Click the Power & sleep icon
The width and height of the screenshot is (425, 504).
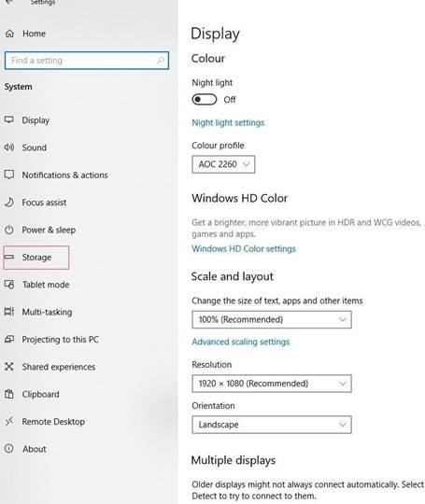point(9,230)
